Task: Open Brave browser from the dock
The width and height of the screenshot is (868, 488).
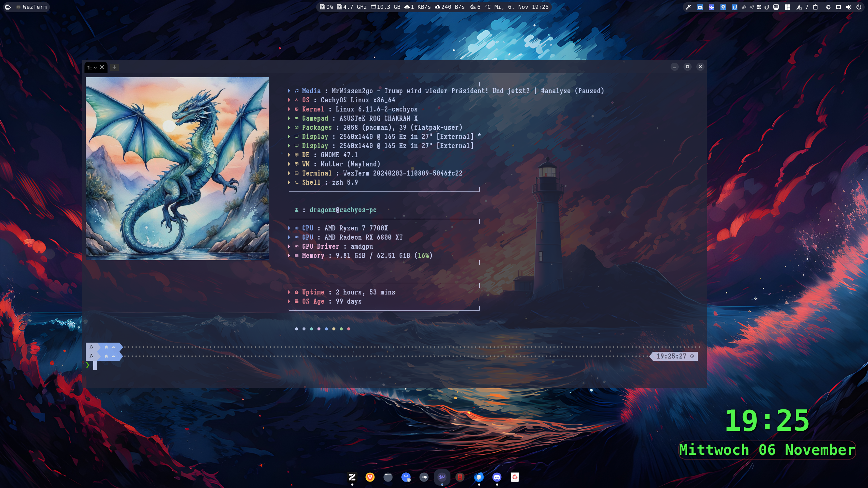Action: pyautogui.click(x=370, y=477)
